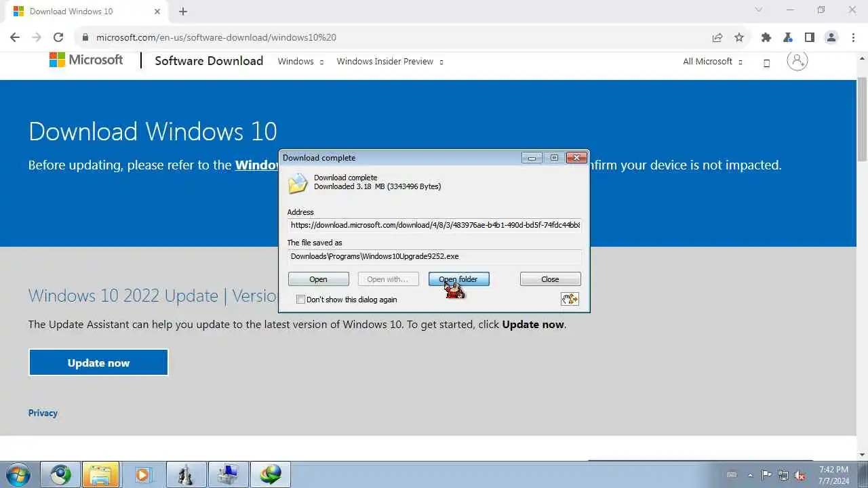The image size is (868, 488).
Task: Click the dialog title bar close X
Action: click(576, 158)
